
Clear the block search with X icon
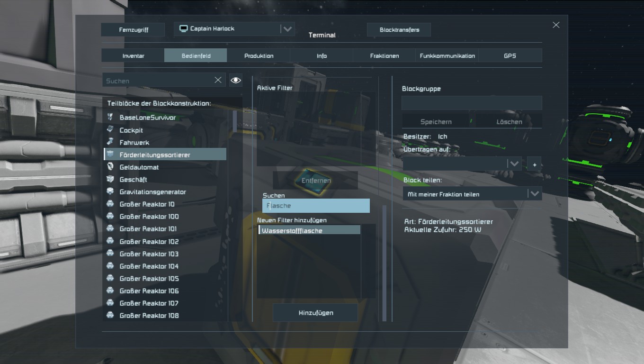[x=218, y=80]
